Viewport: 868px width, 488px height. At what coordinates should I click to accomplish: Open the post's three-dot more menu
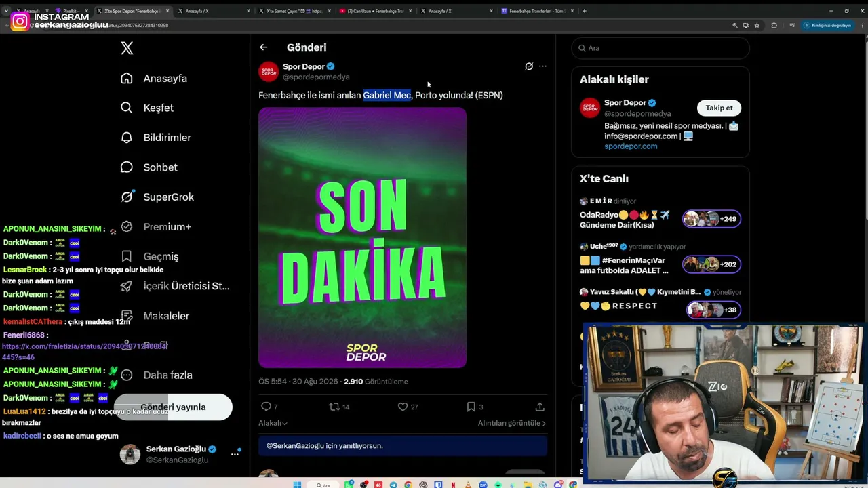(542, 66)
